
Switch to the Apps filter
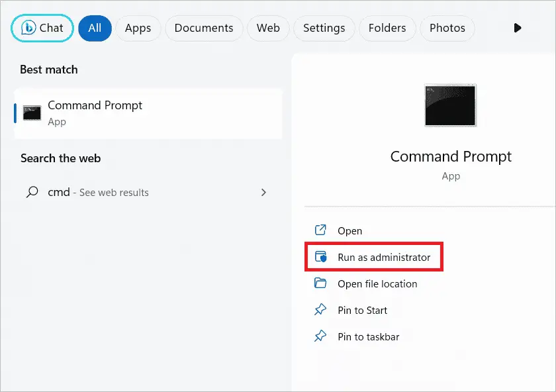click(138, 28)
